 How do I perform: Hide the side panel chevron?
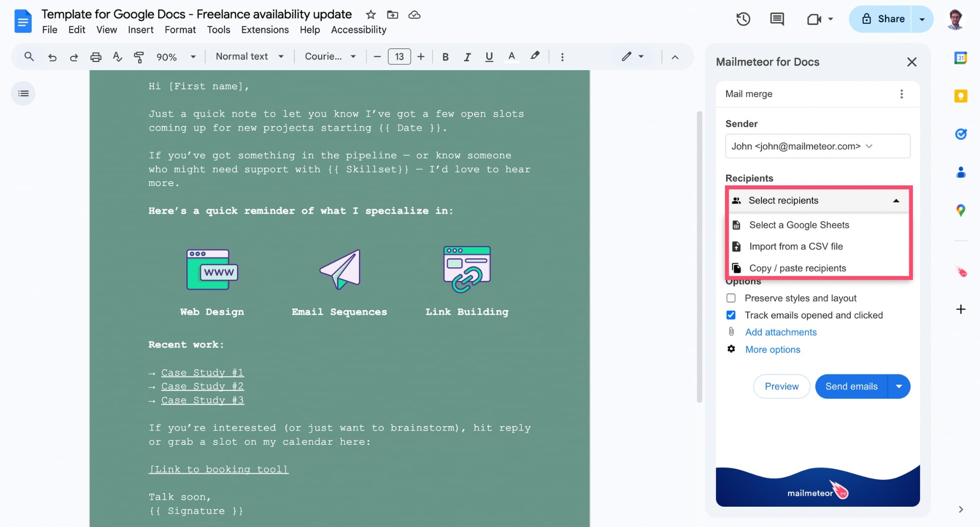960,509
